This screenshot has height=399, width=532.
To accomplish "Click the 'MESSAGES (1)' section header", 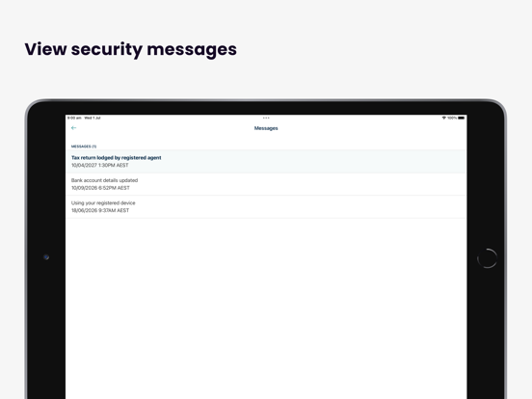I will (84, 146).
